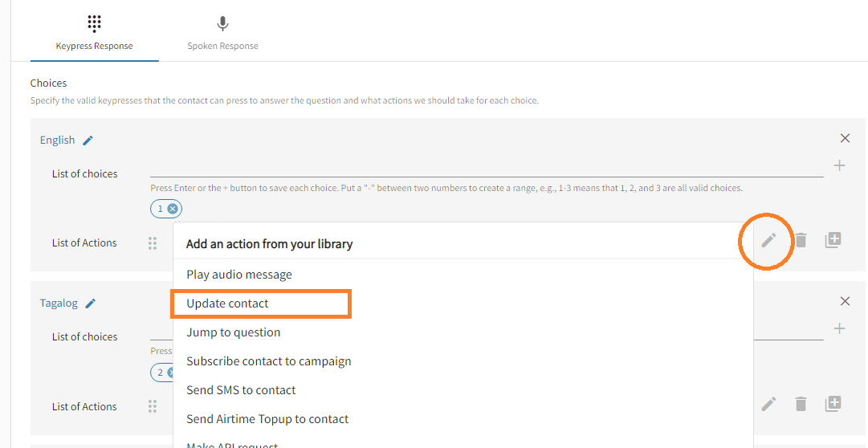Delete the English action with trash icon
Image resolution: width=868 pixels, height=448 pixels.
click(x=801, y=240)
